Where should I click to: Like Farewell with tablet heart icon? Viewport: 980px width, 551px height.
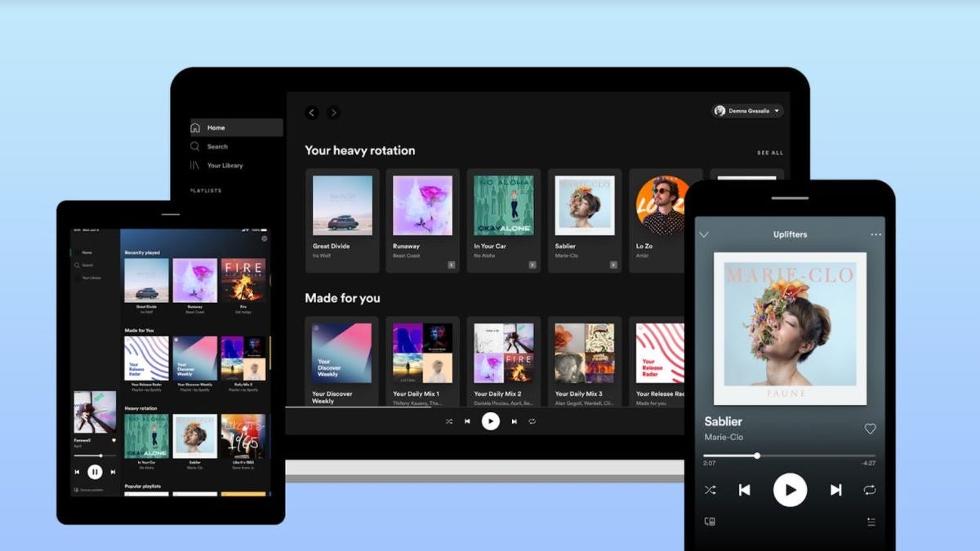114,441
